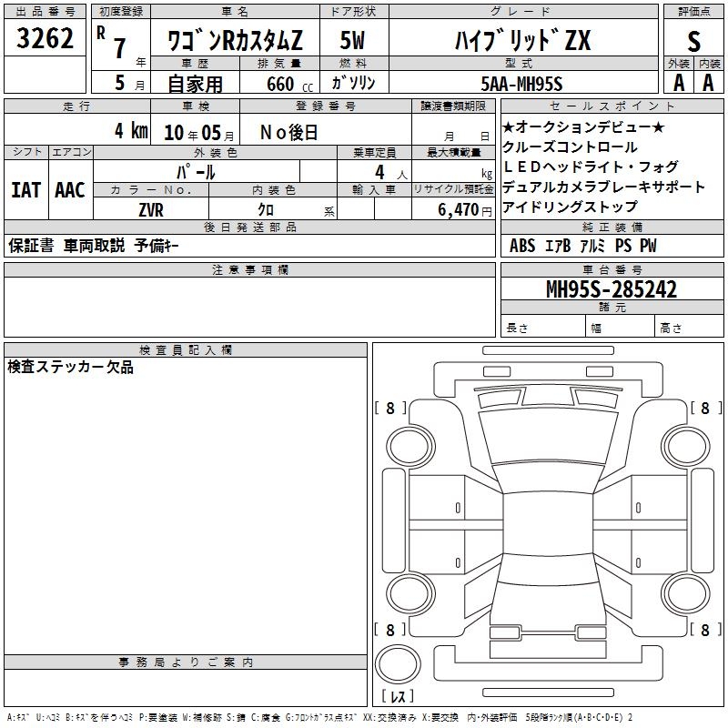Click color number ZVR

tap(151, 210)
